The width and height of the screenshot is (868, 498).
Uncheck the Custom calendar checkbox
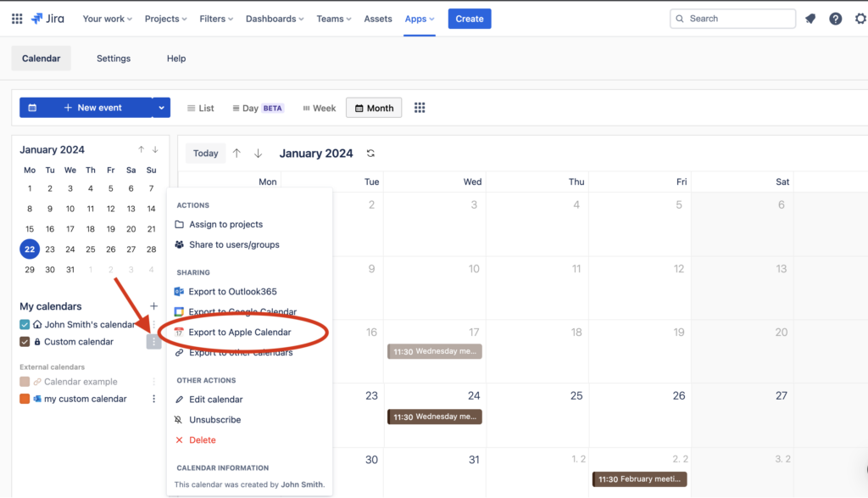[x=25, y=342]
